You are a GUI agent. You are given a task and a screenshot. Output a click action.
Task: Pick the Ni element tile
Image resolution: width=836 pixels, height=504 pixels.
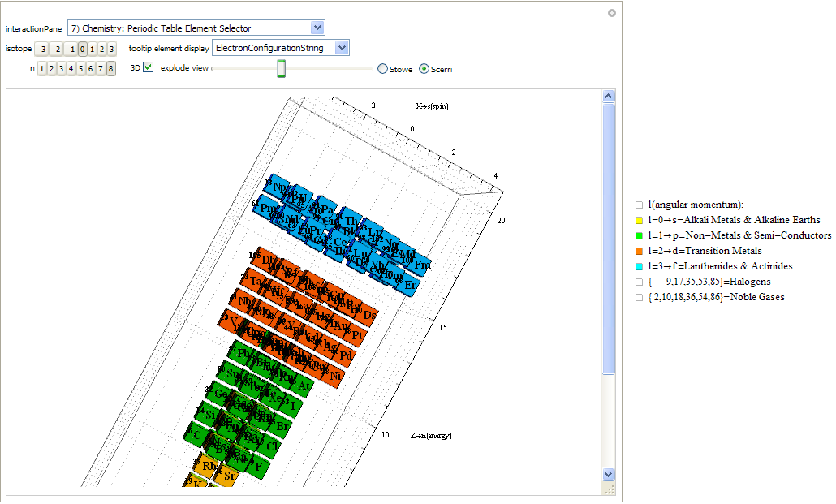[x=334, y=376]
